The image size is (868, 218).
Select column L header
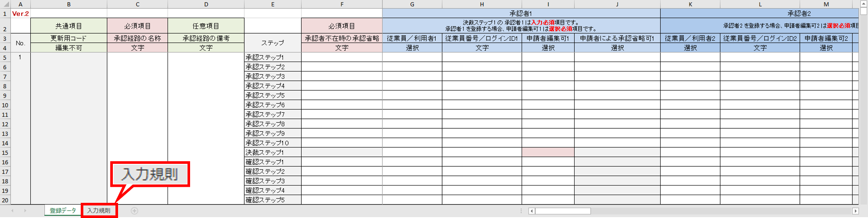tap(760, 4)
